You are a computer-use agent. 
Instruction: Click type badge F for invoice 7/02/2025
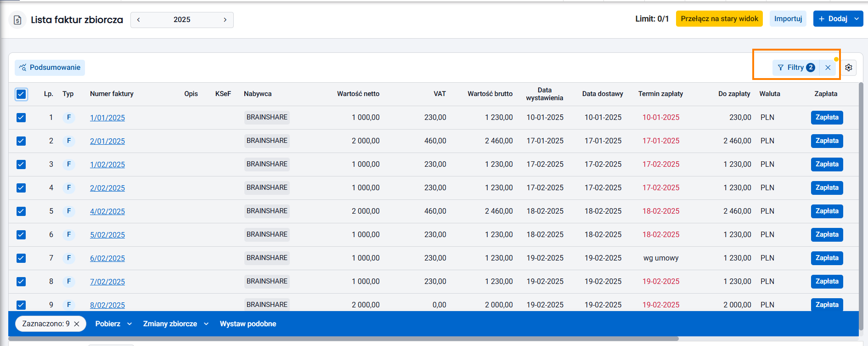point(69,281)
